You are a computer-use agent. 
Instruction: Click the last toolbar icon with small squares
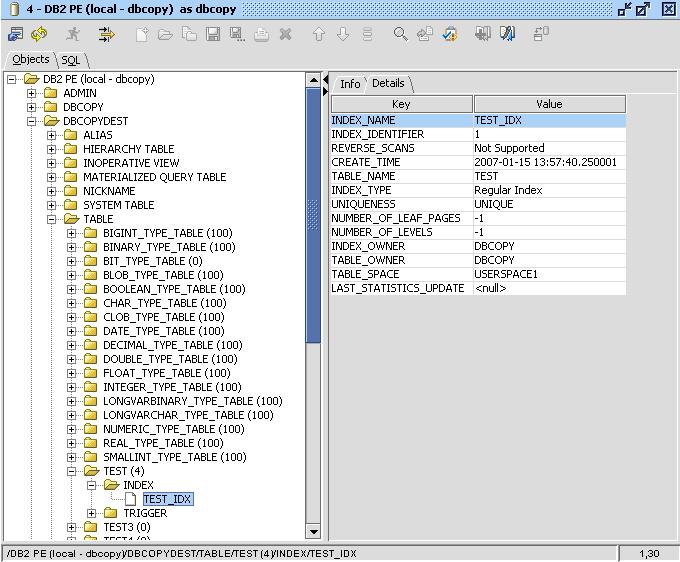pyautogui.click(x=541, y=34)
